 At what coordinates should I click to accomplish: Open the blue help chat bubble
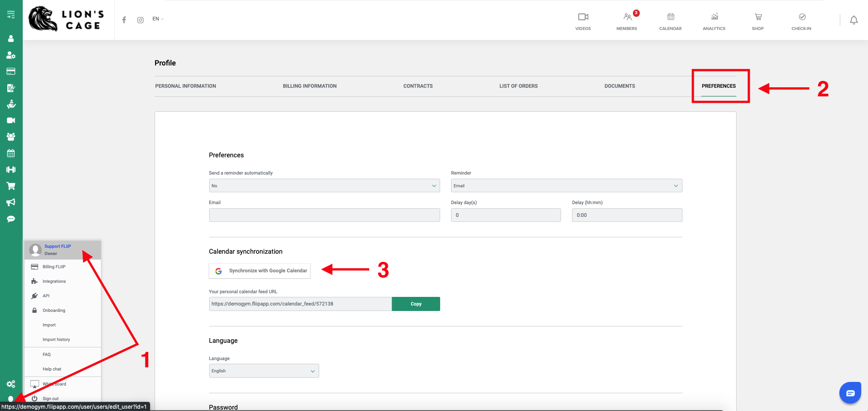point(850,393)
